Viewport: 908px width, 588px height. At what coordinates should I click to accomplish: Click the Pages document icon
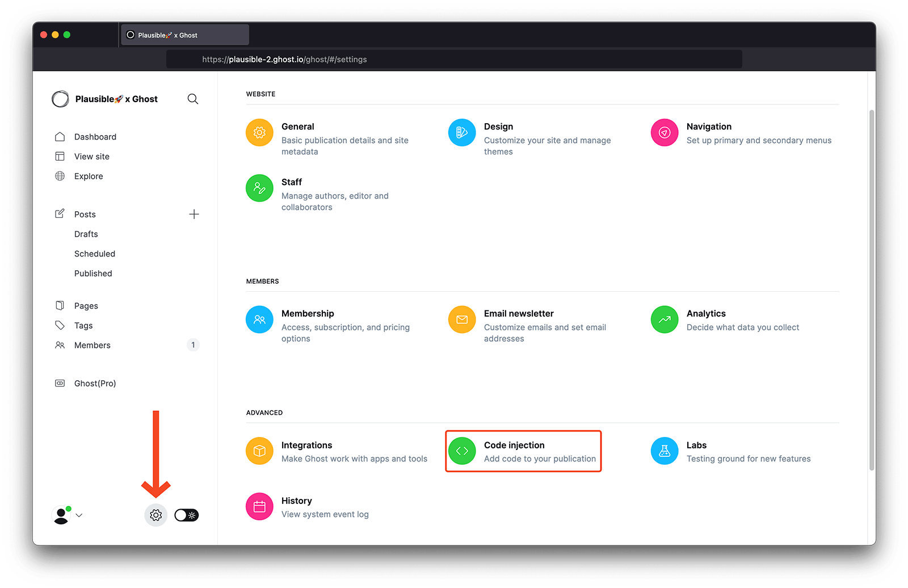point(60,305)
